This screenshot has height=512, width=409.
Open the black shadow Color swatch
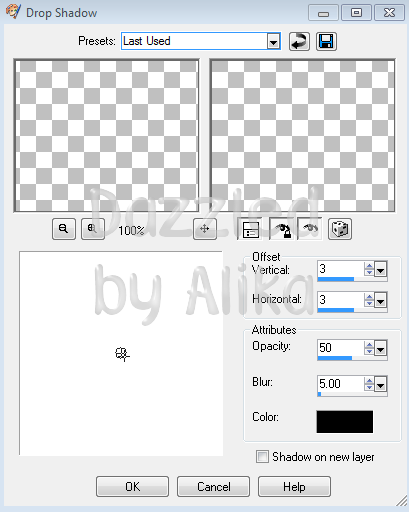click(x=345, y=422)
